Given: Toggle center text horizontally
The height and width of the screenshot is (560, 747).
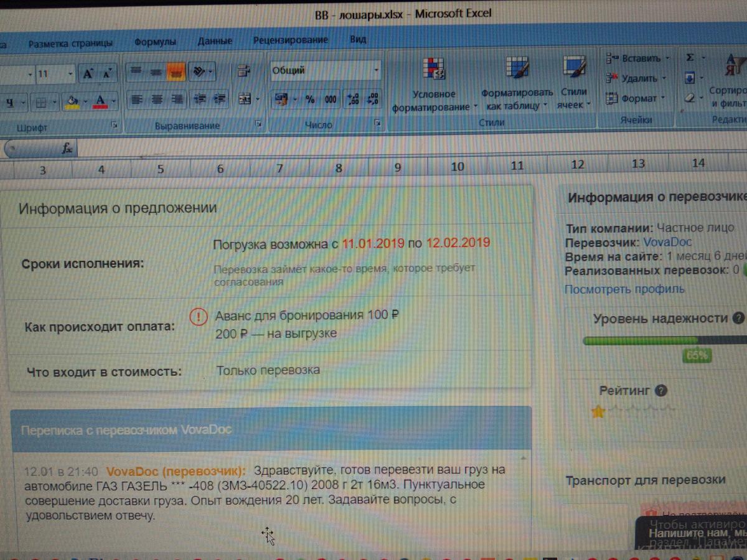Looking at the screenshot, I should 157,99.
